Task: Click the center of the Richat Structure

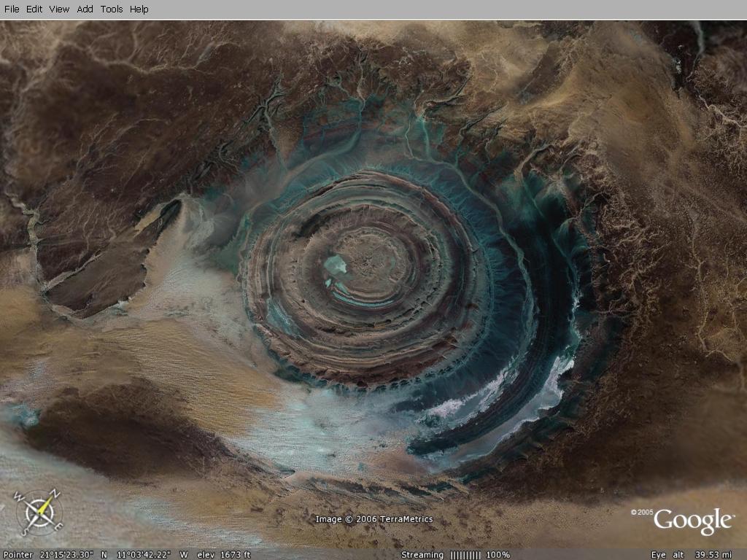Action: coord(368,262)
